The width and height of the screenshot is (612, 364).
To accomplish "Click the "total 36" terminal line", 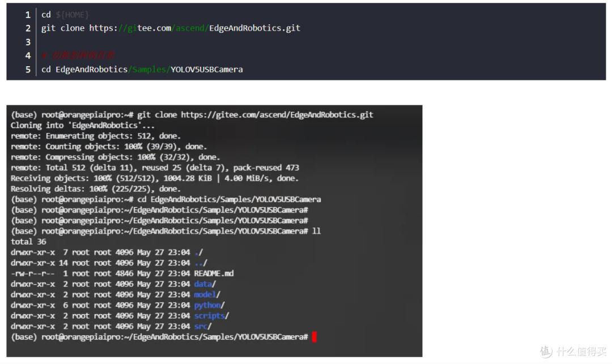I will coord(28,242).
